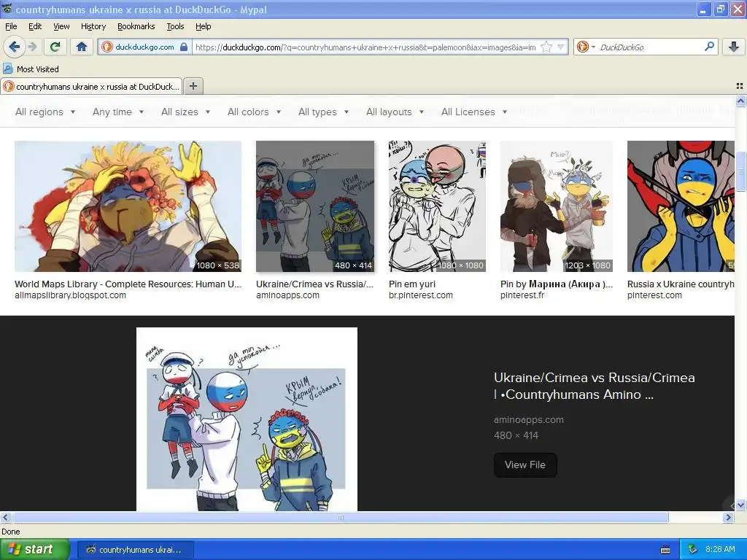Image resolution: width=747 pixels, height=560 pixels.
Task: Choose search engine via DuckDuckGo icon dropdown
Action: tap(586, 47)
